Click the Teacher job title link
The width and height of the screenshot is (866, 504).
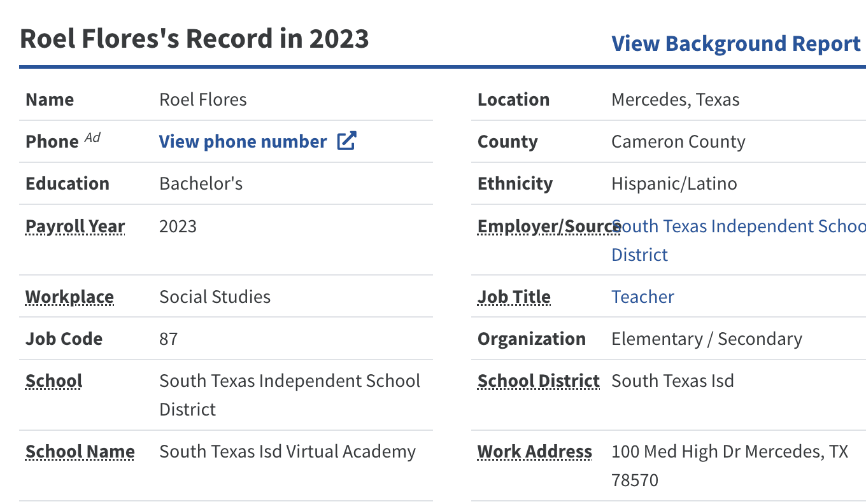point(642,297)
